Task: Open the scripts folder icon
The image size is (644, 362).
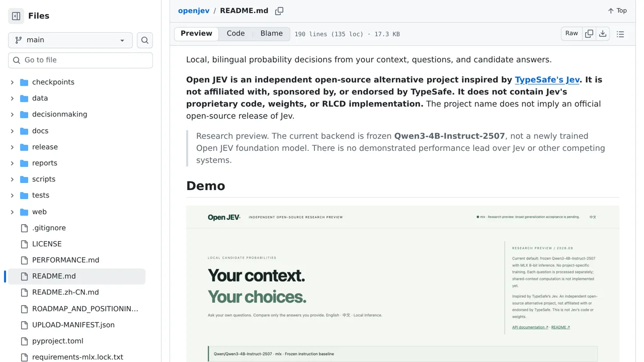Action: 24,179
